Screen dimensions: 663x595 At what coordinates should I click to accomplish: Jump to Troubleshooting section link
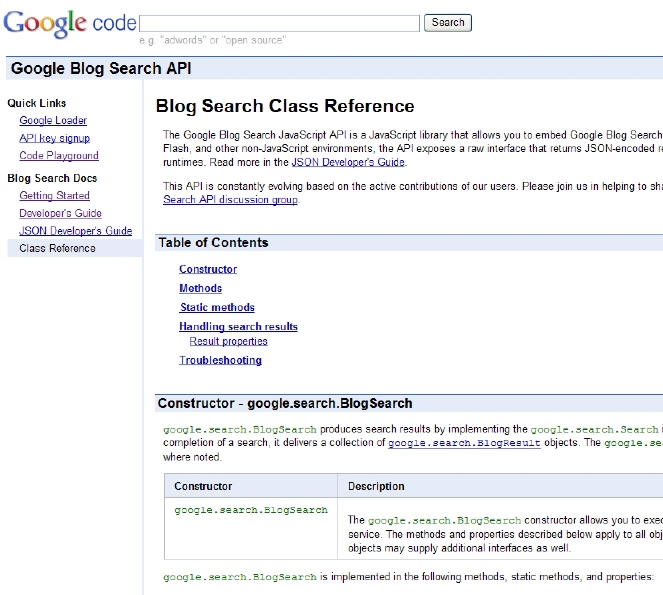click(220, 360)
